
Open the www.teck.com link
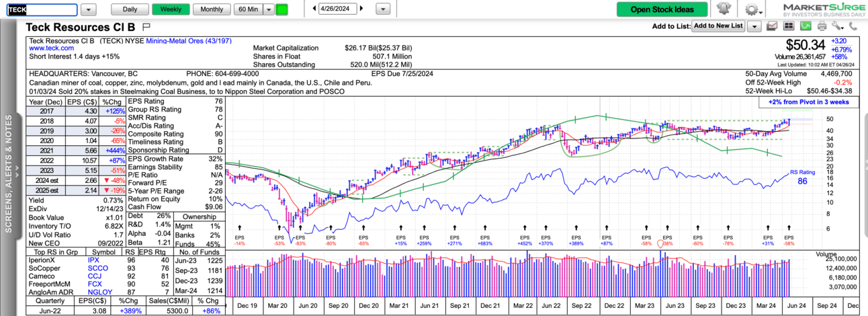(51, 48)
